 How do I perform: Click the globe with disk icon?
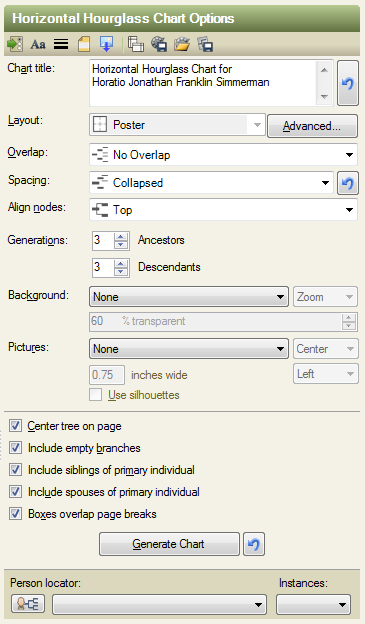[x=159, y=44]
